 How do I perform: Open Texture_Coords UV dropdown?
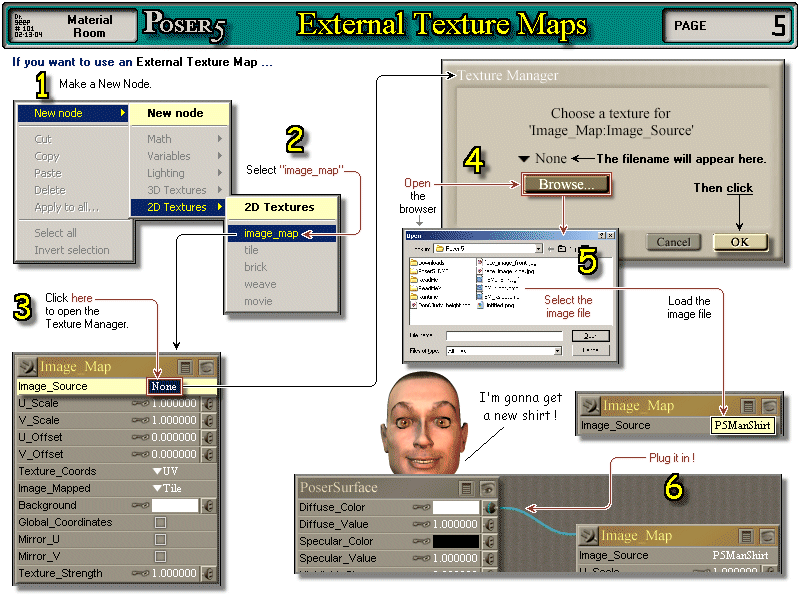(x=165, y=471)
